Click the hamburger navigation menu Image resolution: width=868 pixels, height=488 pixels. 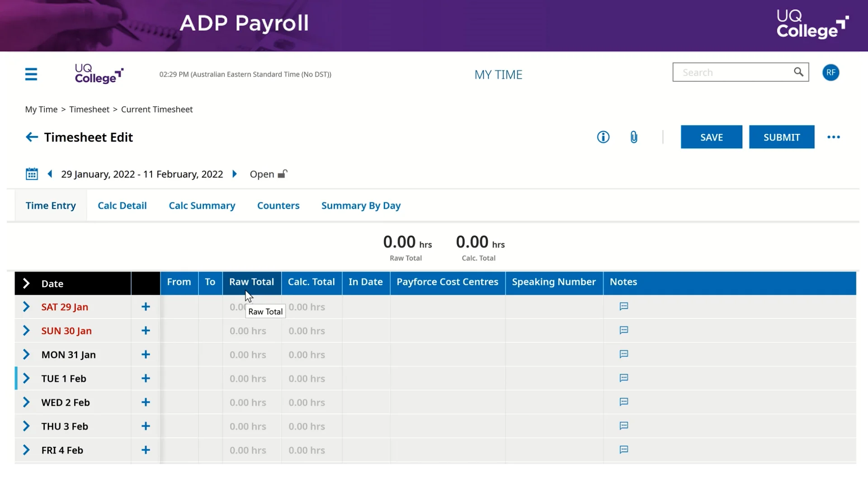(x=31, y=74)
